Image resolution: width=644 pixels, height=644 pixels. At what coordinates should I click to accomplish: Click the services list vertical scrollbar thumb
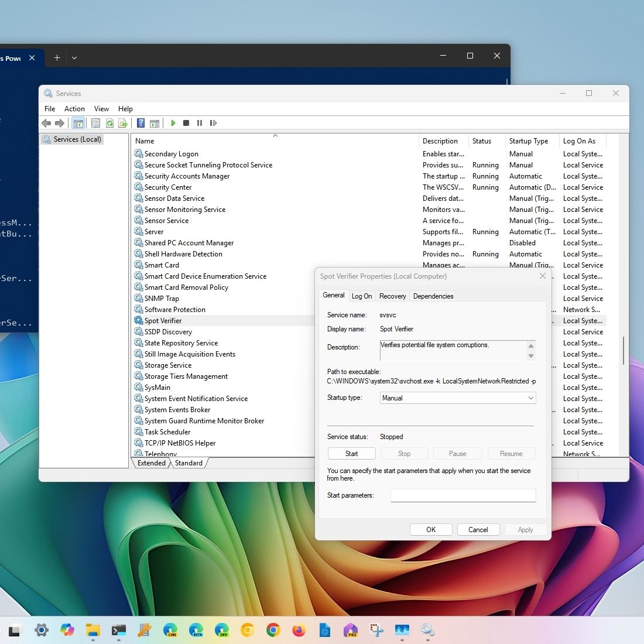pos(624,350)
